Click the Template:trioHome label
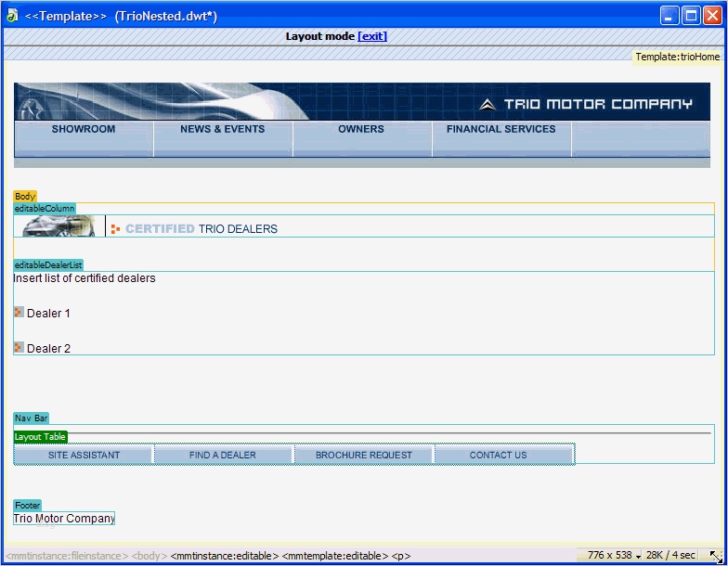The width and height of the screenshot is (728, 566). click(678, 58)
